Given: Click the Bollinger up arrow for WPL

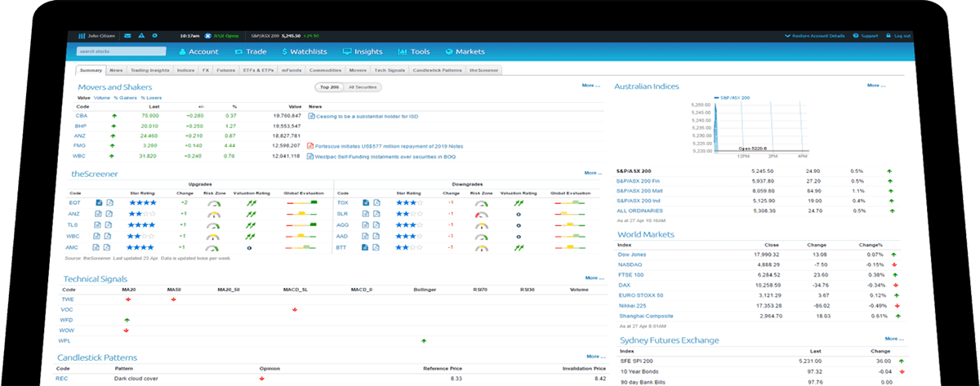Looking at the screenshot, I should [423, 340].
